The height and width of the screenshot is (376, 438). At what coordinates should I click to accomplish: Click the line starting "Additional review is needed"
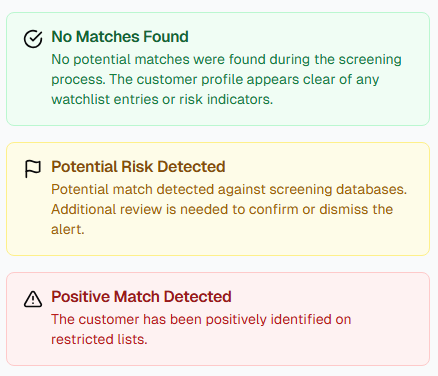coord(222,209)
